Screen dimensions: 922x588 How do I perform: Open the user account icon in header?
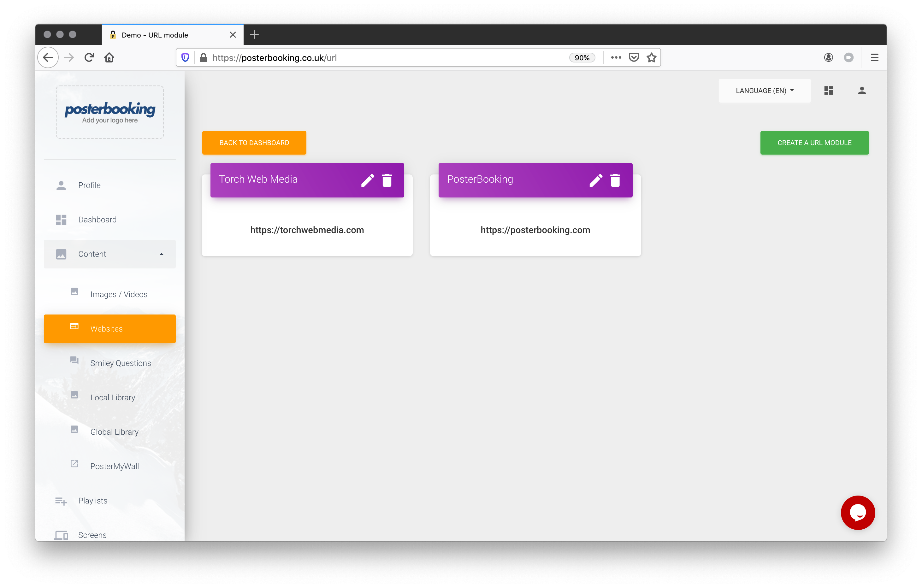coord(862,90)
